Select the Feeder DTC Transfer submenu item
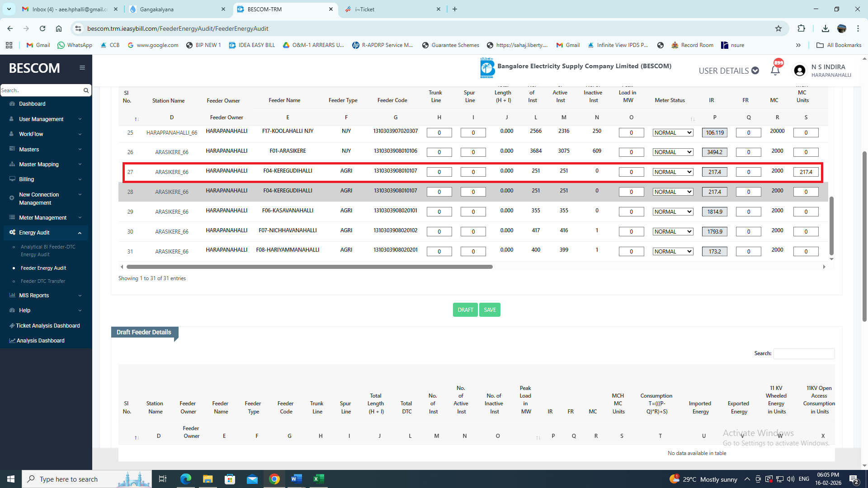The height and width of the screenshot is (488, 868). (43, 281)
